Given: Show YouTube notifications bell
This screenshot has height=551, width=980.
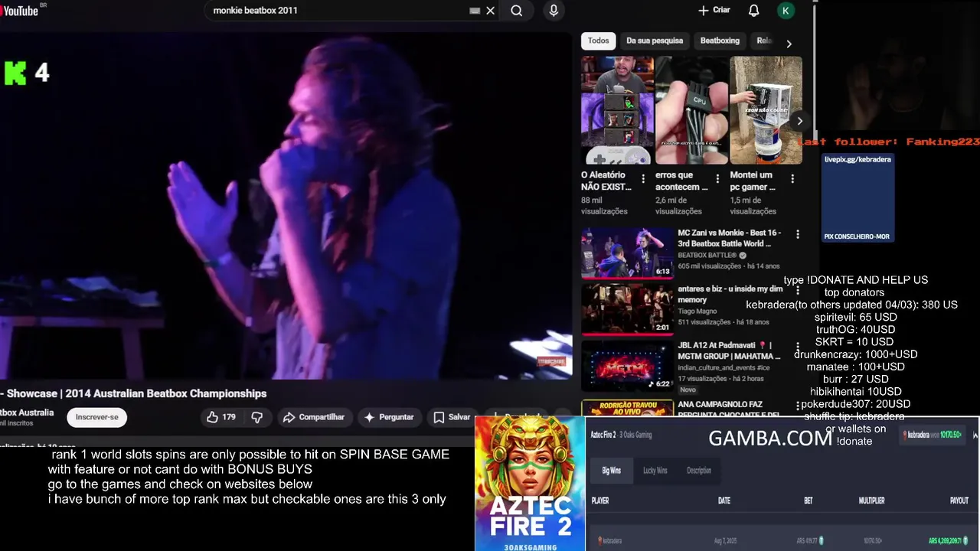Looking at the screenshot, I should click(x=754, y=11).
